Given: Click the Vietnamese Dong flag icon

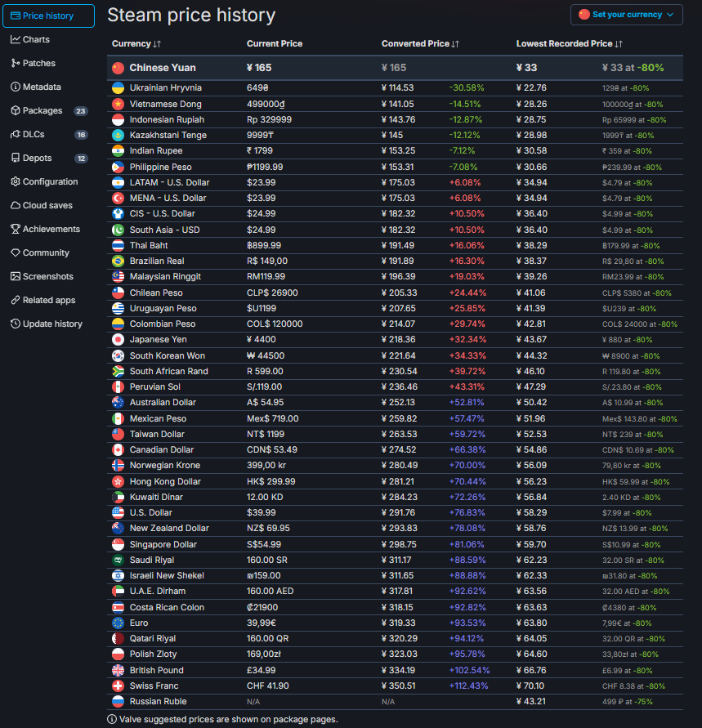Looking at the screenshot, I should 118,104.
